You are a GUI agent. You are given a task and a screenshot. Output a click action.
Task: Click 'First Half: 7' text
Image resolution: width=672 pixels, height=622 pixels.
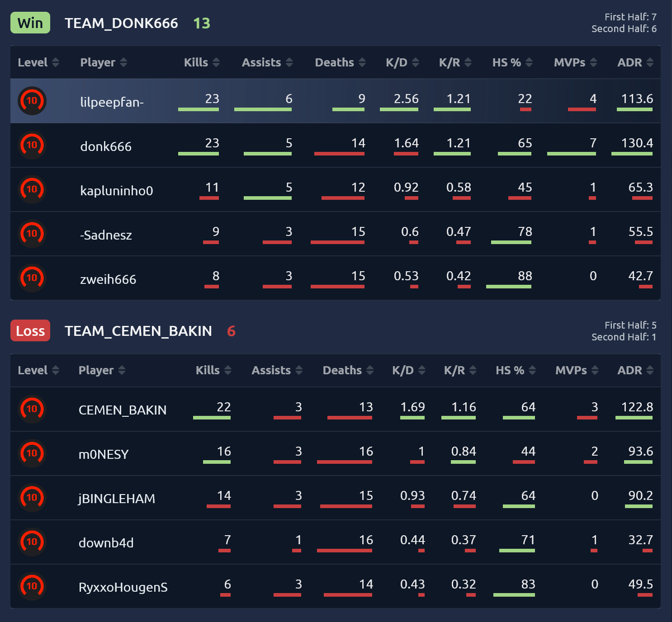click(630, 17)
